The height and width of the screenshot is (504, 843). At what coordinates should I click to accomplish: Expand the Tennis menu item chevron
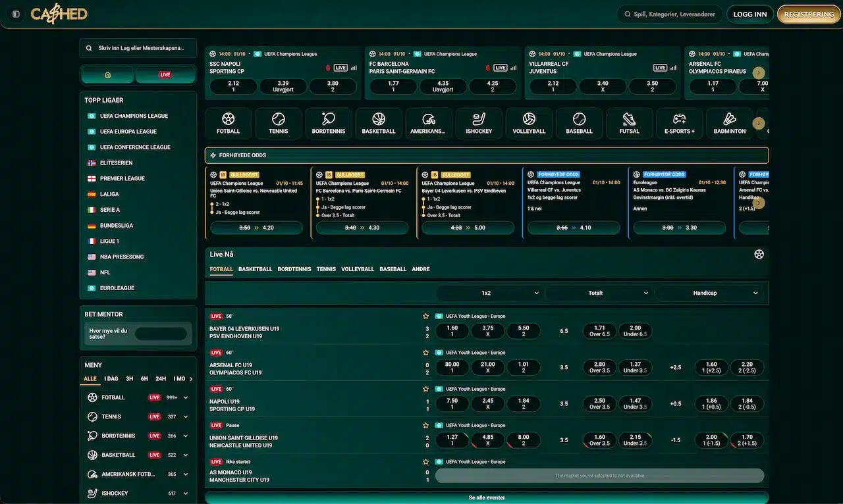[x=186, y=416]
